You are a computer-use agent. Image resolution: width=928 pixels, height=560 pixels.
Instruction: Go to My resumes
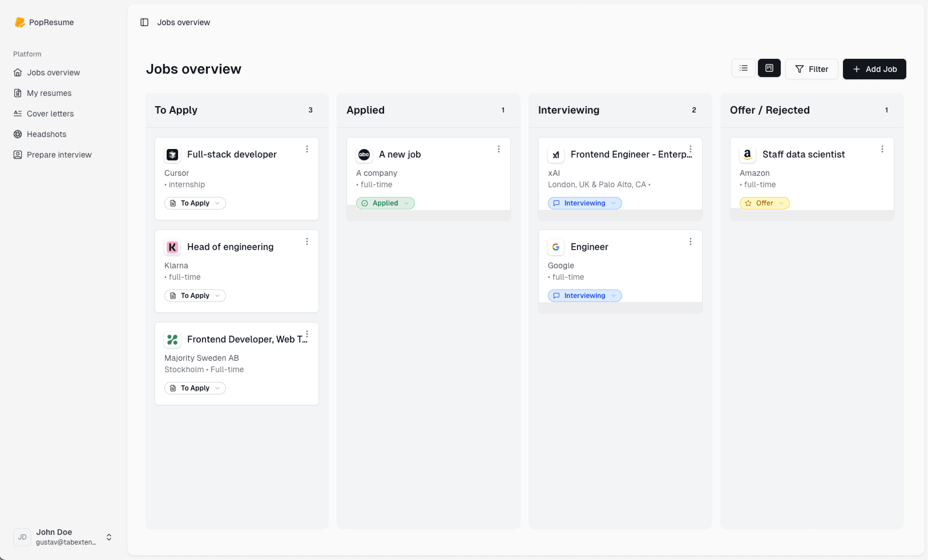49,93
